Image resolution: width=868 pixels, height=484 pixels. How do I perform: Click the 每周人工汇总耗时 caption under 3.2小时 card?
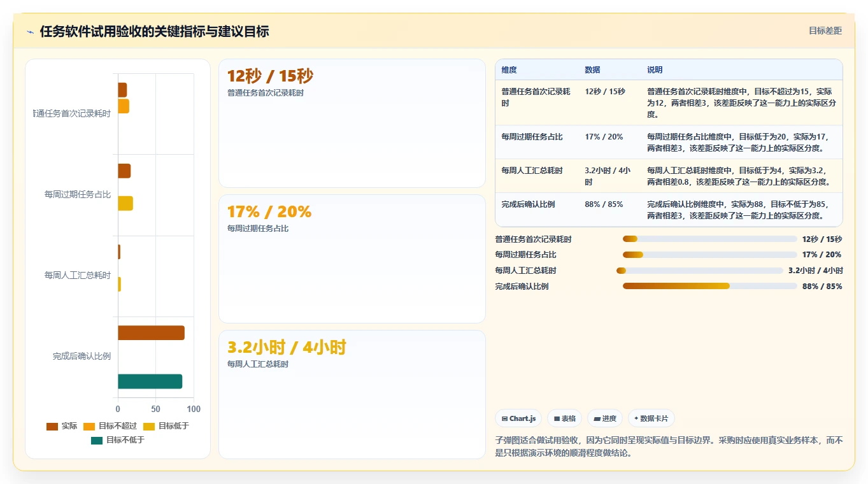(258, 364)
